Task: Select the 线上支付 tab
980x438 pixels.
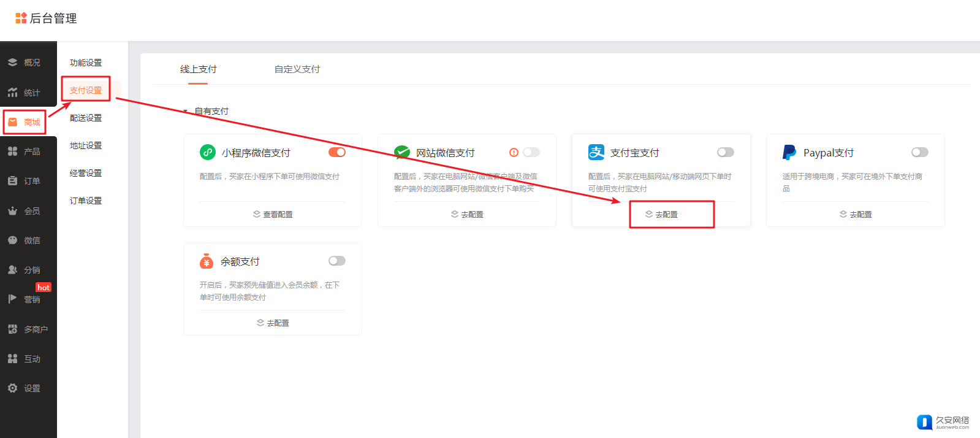Action: [198, 69]
